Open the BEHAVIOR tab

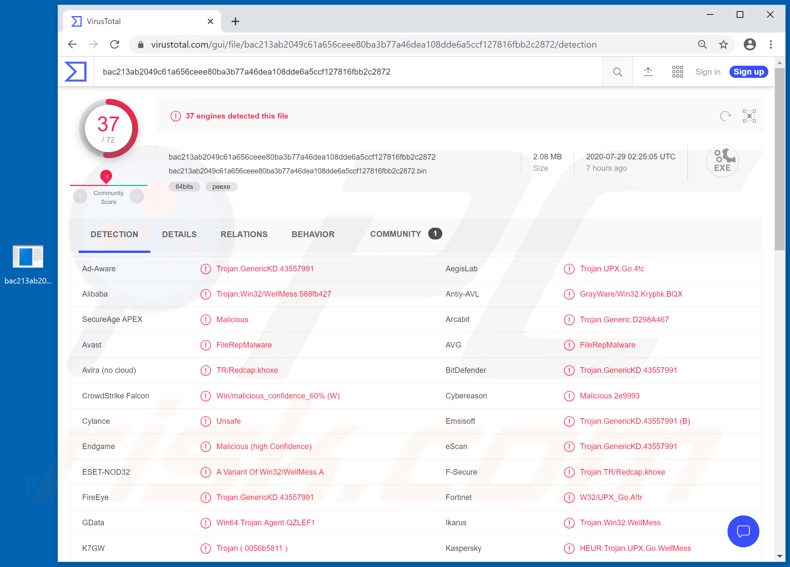pyautogui.click(x=313, y=234)
